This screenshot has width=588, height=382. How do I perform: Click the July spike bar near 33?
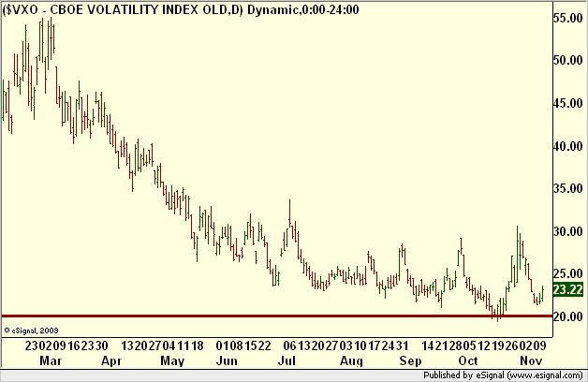click(x=289, y=213)
